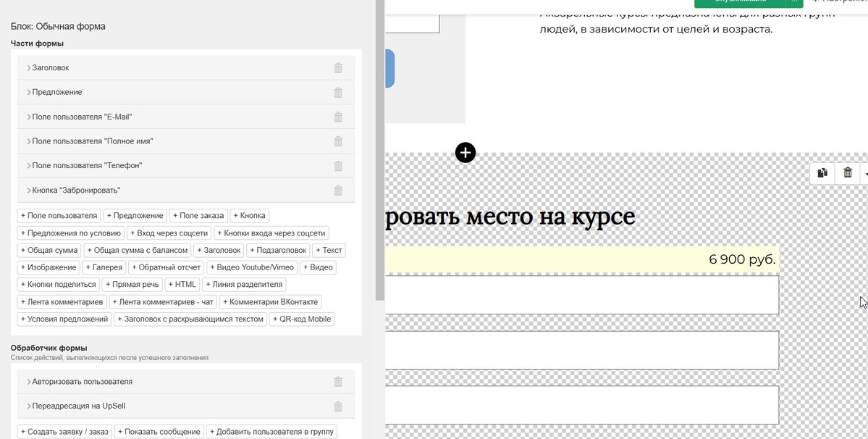Copy the block with duplicate icon
This screenshot has width=868, height=439.
tap(822, 172)
